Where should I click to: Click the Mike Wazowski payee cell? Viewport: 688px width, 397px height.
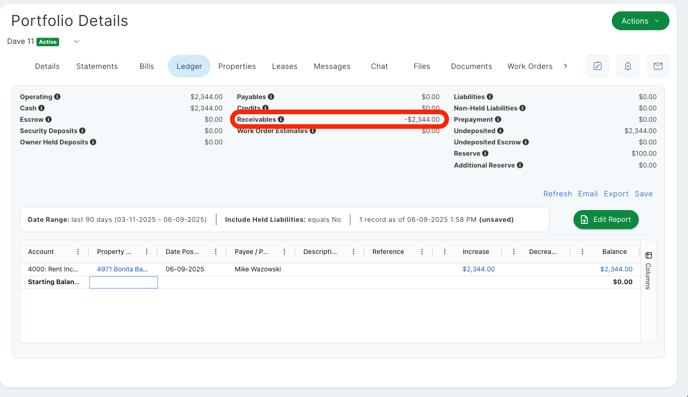[x=258, y=269]
